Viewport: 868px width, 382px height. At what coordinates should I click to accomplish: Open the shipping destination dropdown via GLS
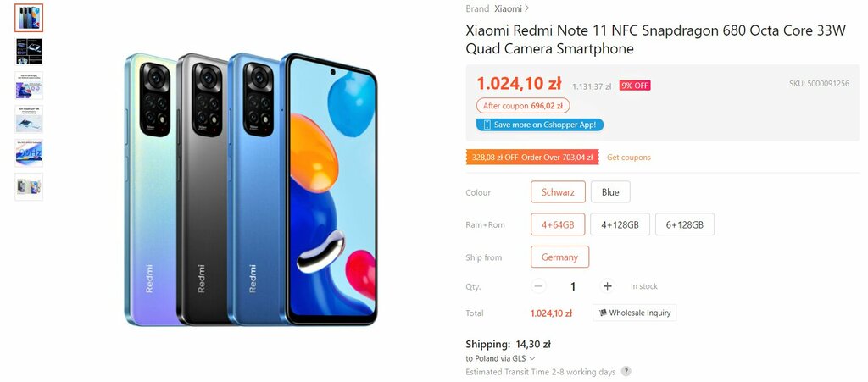pyautogui.click(x=532, y=358)
